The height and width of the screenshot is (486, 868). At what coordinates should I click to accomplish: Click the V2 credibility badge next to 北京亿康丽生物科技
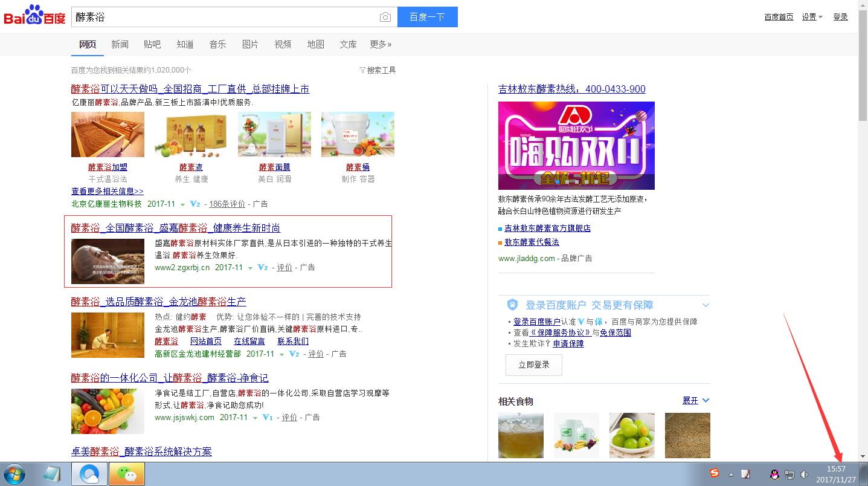[194, 204]
